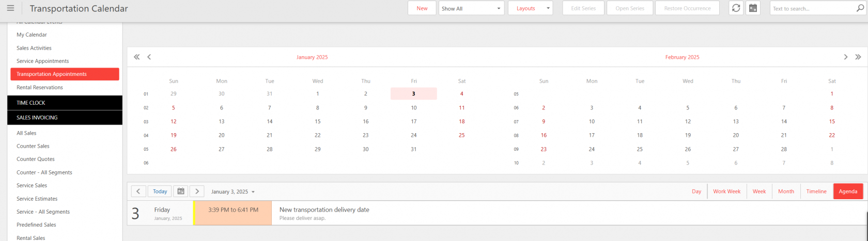The height and width of the screenshot is (241, 868).
Task: Select February 9 Sunday in the calendar
Action: point(544,121)
